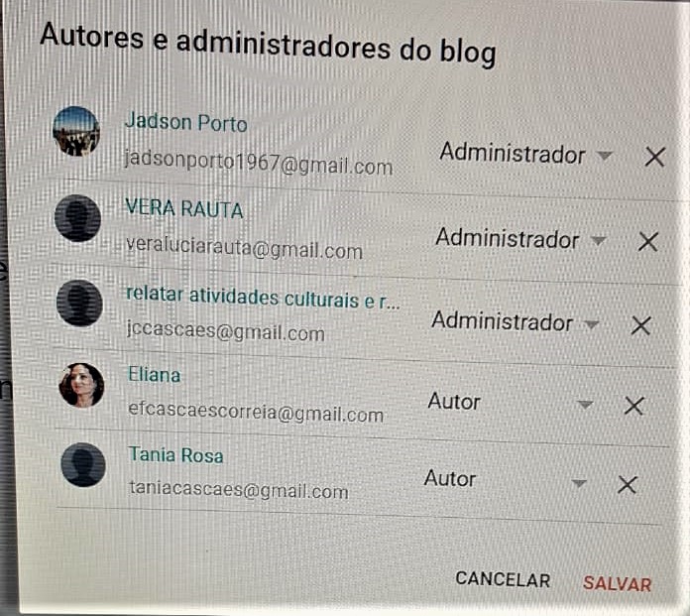690x616 pixels.
Task: Click the CANCELAR button
Action: click(503, 579)
